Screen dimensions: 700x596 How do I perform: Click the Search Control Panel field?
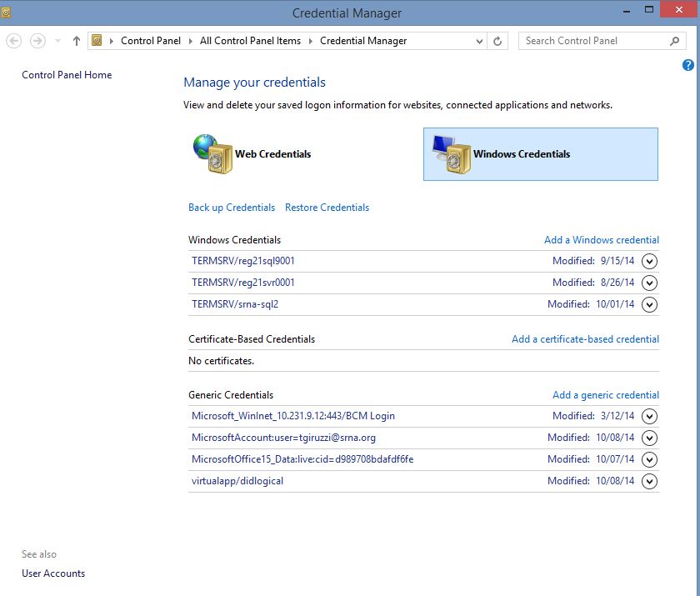(592, 41)
